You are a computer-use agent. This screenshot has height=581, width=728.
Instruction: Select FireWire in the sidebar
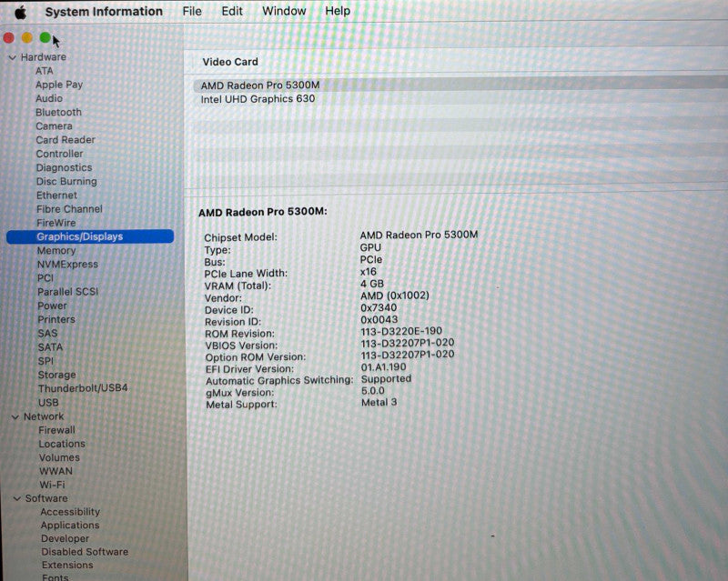coord(56,223)
